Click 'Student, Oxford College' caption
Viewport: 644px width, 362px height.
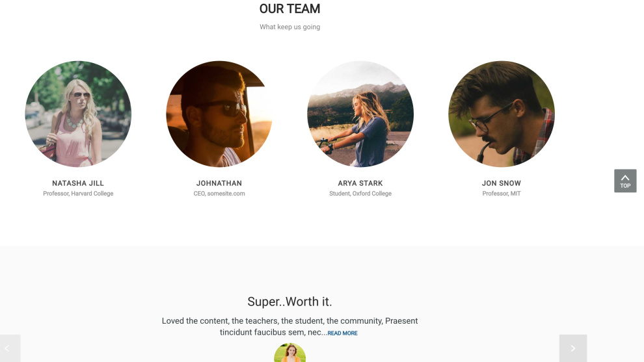(x=360, y=194)
